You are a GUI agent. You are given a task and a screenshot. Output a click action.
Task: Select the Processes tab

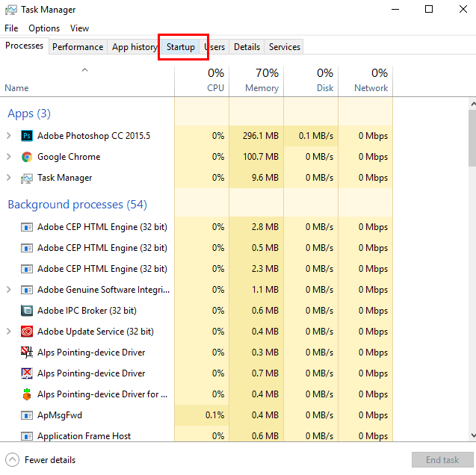pos(24,46)
